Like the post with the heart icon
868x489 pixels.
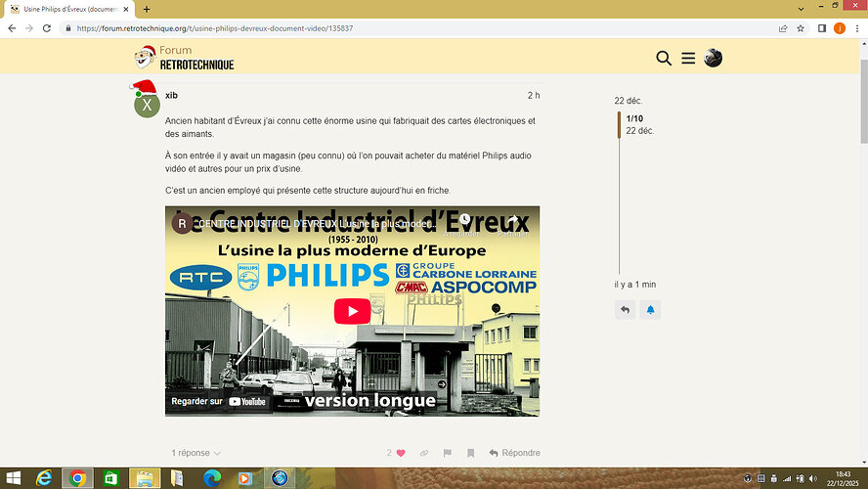coord(400,453)
